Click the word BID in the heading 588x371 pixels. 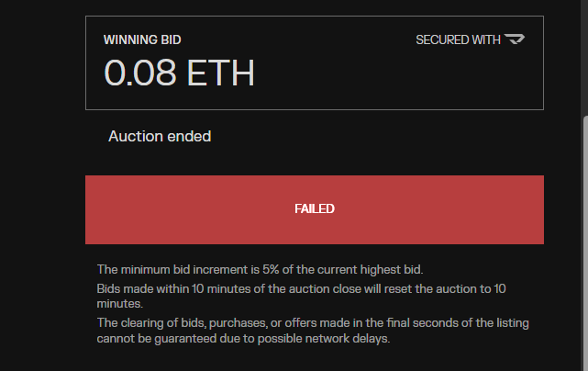171,39
